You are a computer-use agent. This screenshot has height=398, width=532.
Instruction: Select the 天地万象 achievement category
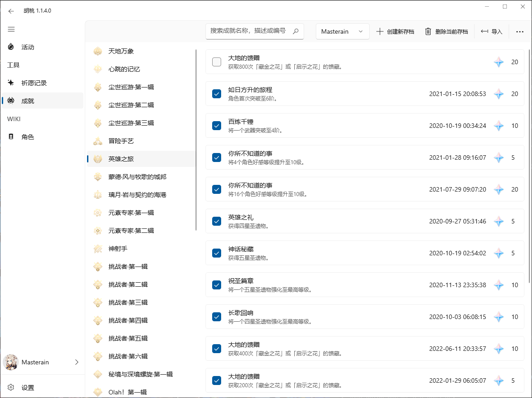click(x=121, y=51)
